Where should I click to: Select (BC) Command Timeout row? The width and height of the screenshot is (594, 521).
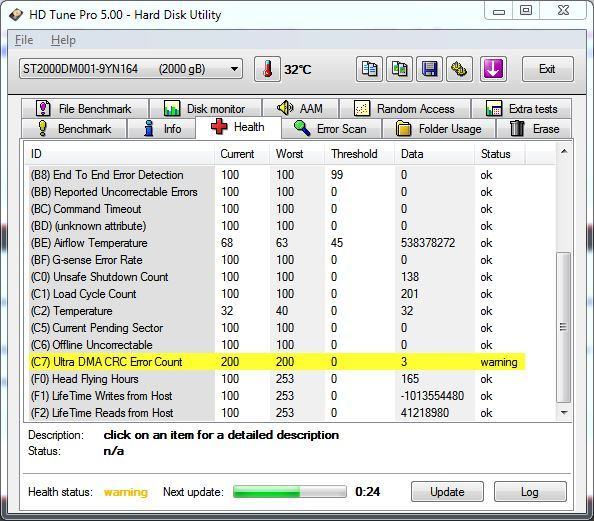[x=277, y=209]
